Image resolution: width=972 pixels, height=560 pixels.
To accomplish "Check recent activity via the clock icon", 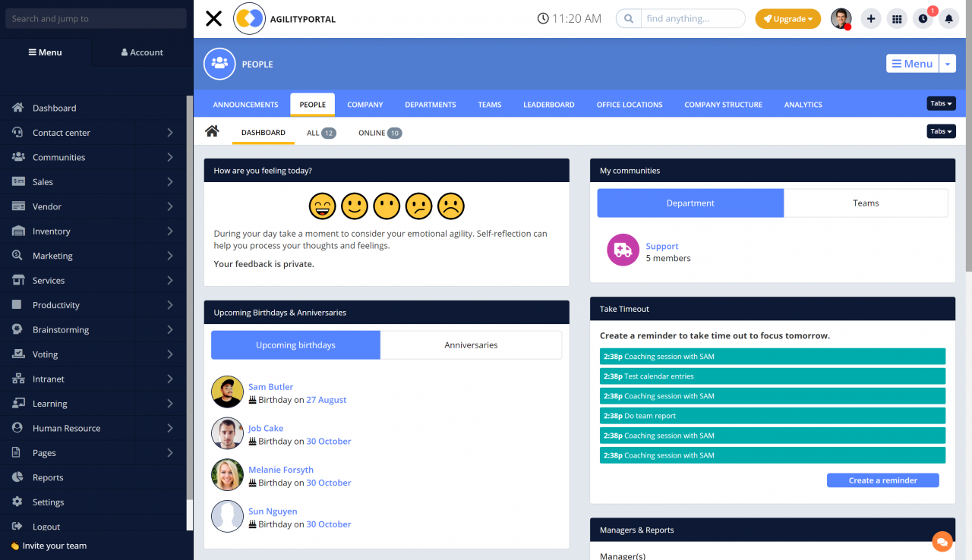I will click(923, 17).
